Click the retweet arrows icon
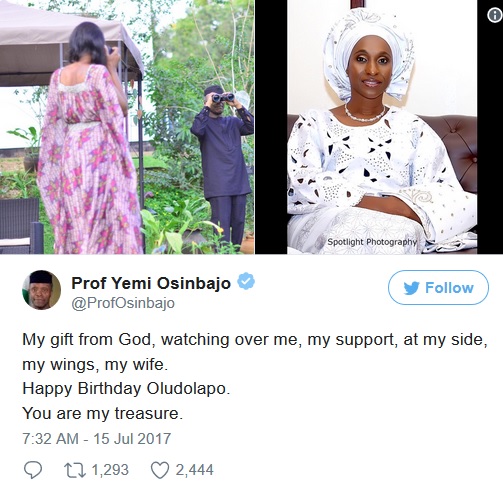The image size is (503, 487). (75, 470)
